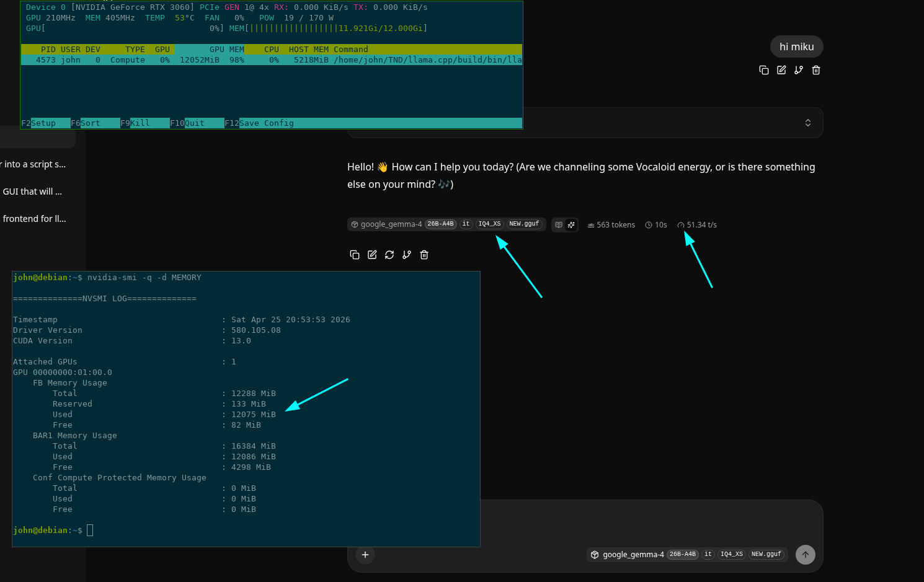
Task: Click the "IQ4_XS" tag in the response's model badge
Action: pos(489,224)
